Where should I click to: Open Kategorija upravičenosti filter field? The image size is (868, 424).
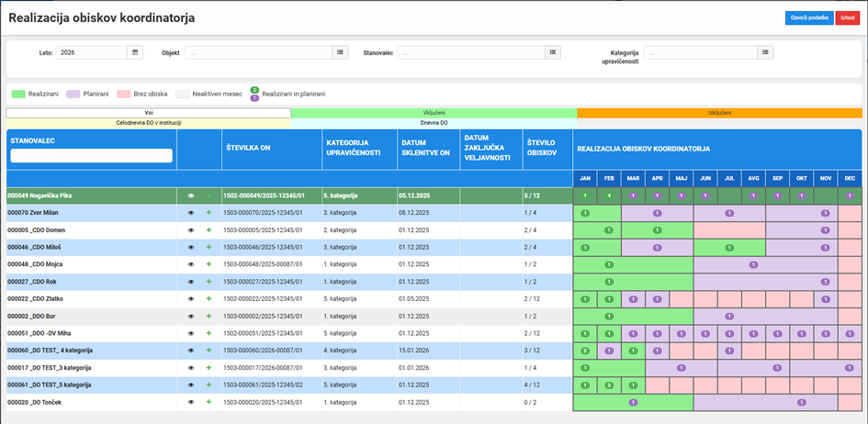700,52
